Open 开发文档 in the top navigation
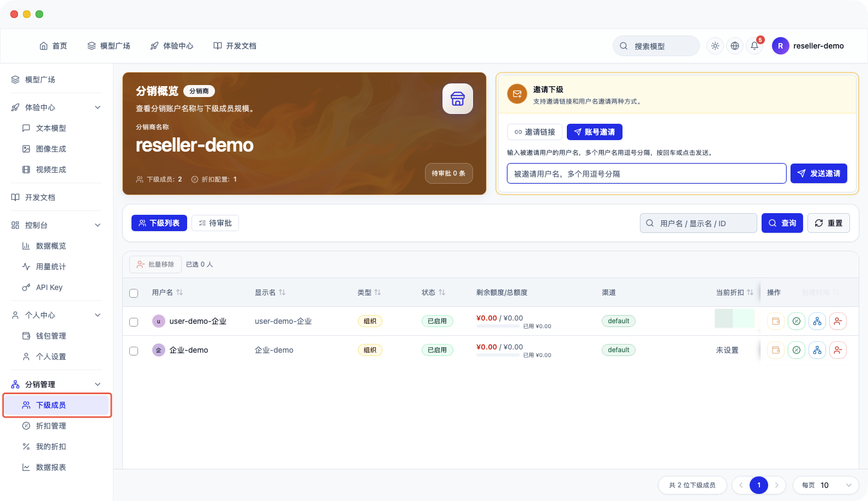Image resolution: width=868 pixels, height=501 pixels. (235, 46)
